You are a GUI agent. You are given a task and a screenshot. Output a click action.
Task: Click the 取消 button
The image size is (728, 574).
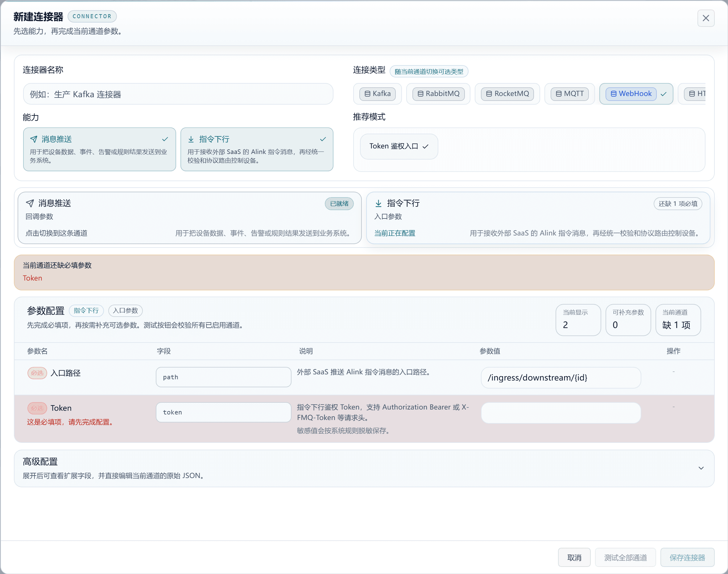coord(574,558)
